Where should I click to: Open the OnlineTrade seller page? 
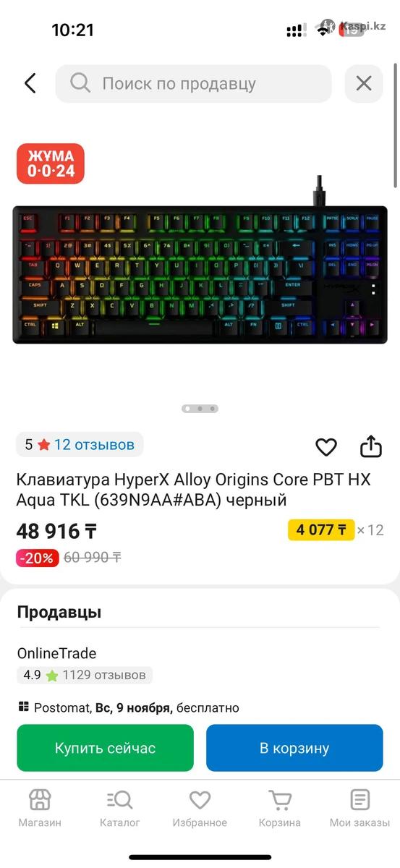[56, 653]
